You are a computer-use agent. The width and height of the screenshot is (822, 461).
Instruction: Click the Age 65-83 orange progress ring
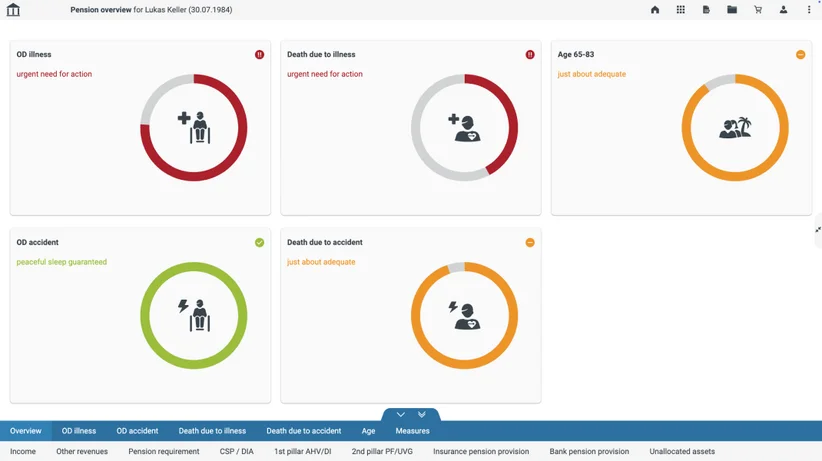(x=735, y=127)
